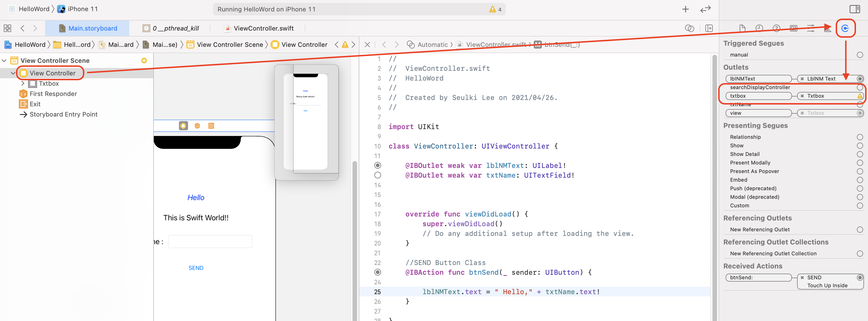Viewport: 868px width, 321px height.
Task: Click the First Responder dock icon in canvas
Action: (197, 126)
